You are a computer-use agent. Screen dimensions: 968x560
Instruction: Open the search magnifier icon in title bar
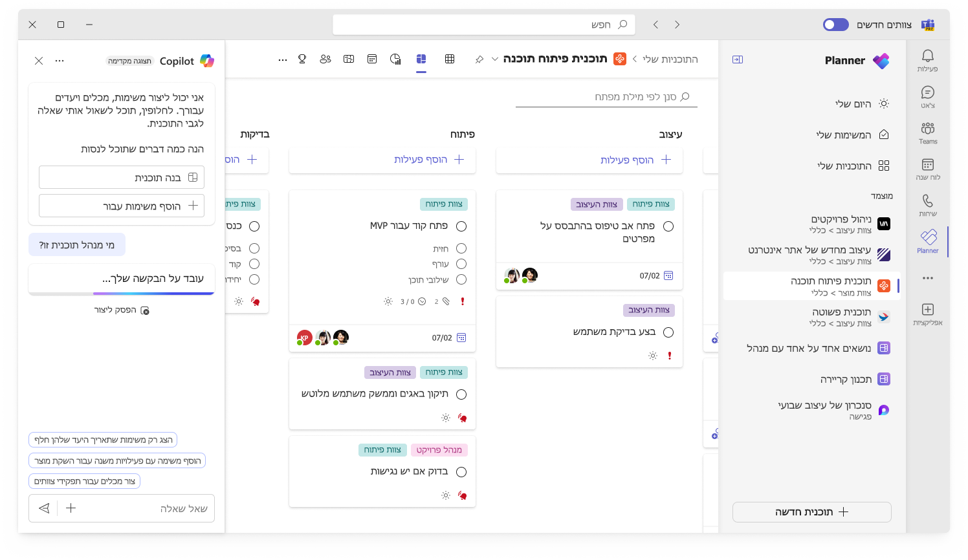[x=622, y=25]
